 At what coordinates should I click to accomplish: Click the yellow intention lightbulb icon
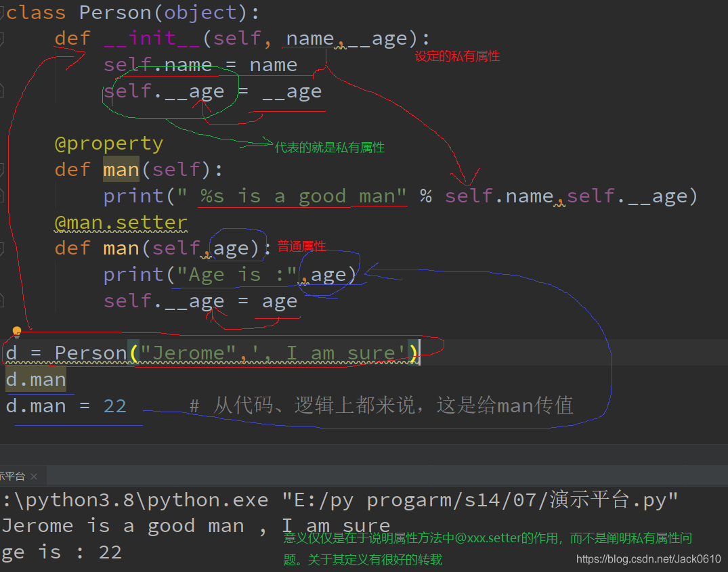tap(17, 331)
